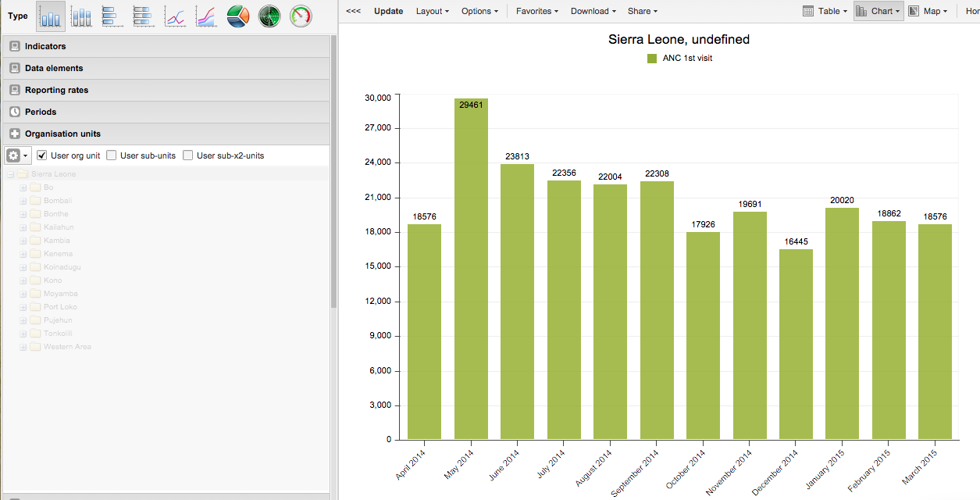Choose the horizontal bar chart type
Screen dimensions: 980x500
pos(112,16)
